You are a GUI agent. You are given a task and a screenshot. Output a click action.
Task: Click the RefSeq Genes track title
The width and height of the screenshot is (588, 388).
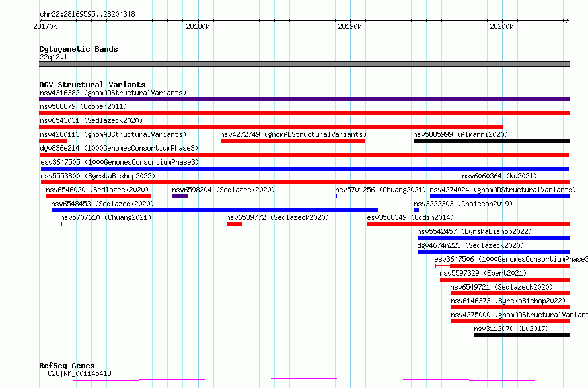[67, 366]
